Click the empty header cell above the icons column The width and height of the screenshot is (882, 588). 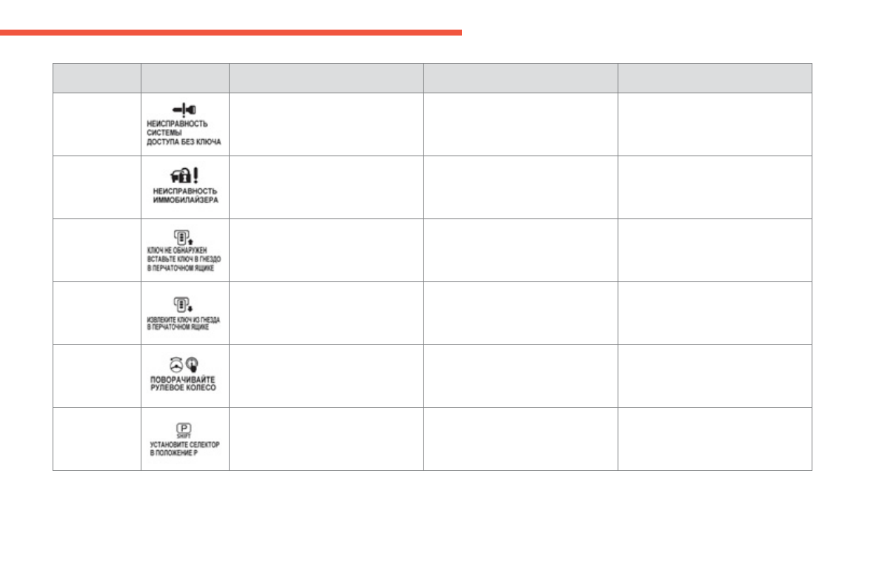click(x=185, y=78)
